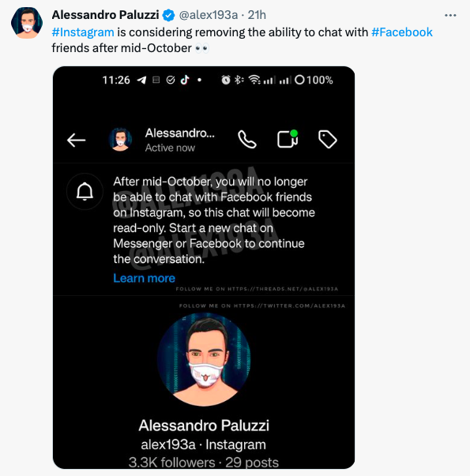Image resolution: width=470 pixels, height=476 pixels.
Task: Tap the voice call phone icon
Action: pos(247,140)
